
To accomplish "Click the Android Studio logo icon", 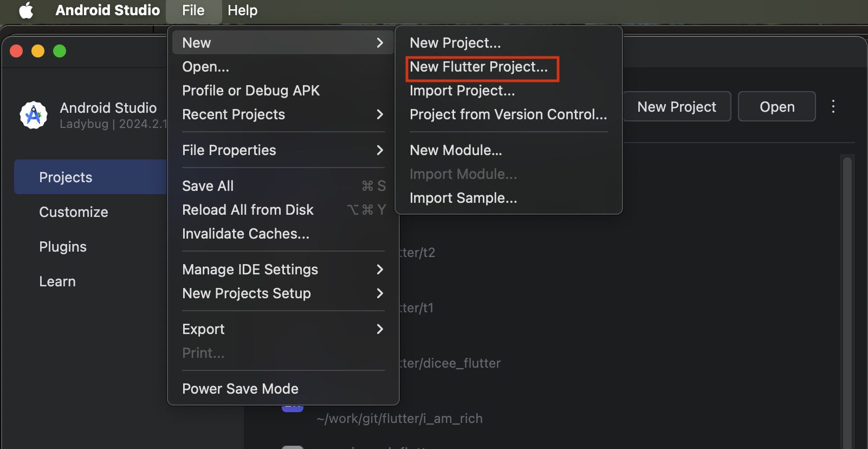I will (34, 115).
